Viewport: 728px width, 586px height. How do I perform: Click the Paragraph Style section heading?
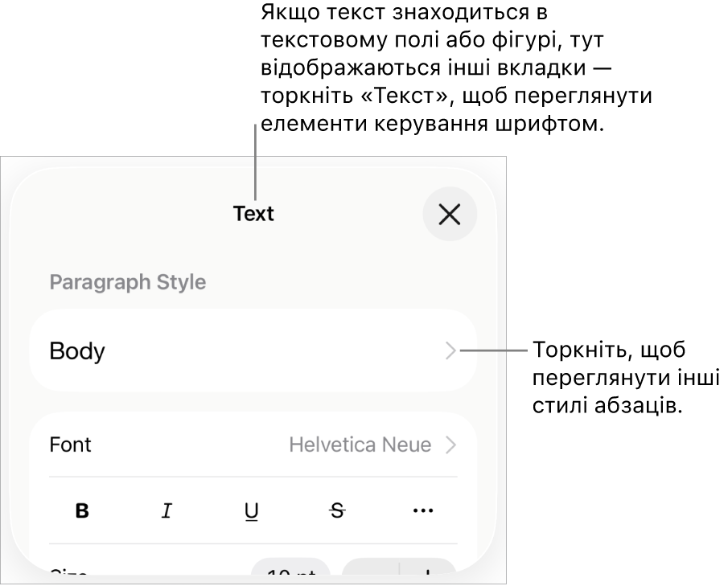pos(128,282)
